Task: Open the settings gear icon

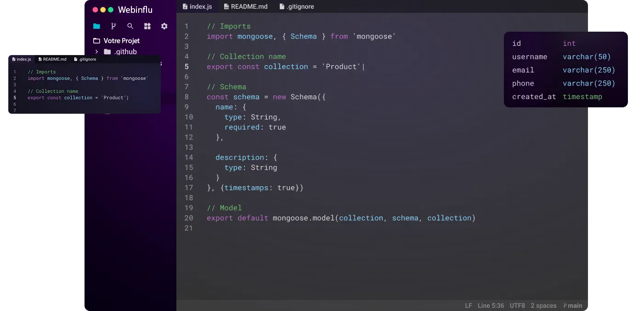Action: point(164,26)
